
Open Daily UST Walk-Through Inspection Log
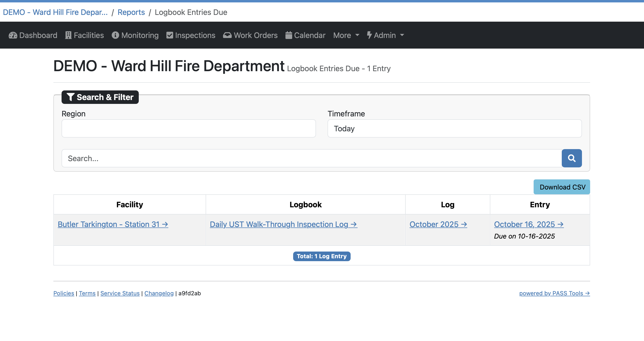pyautogui.click(x=283, y=224)
